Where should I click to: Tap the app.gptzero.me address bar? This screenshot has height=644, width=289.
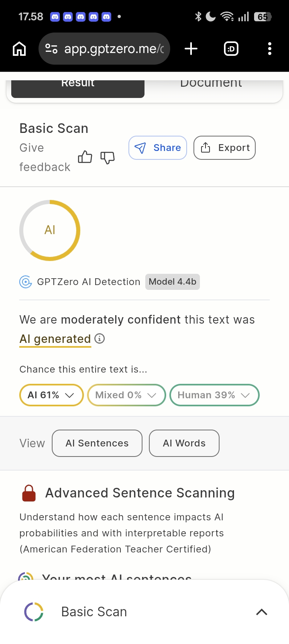[x=114, y=49]
